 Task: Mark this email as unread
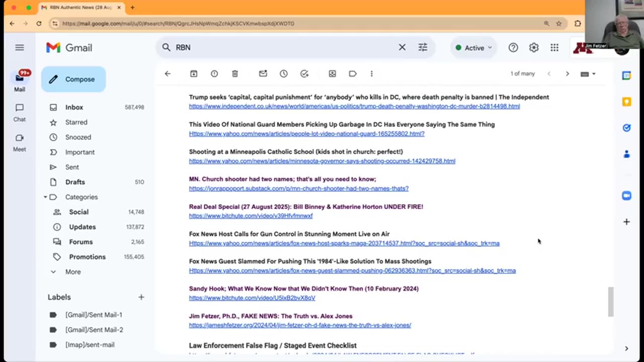point(263,74)
